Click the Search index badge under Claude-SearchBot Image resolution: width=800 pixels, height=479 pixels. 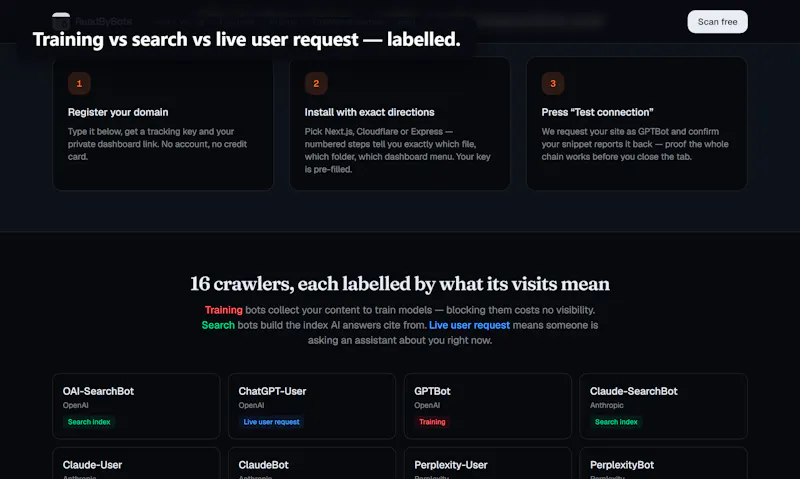(x=616, y=422)
